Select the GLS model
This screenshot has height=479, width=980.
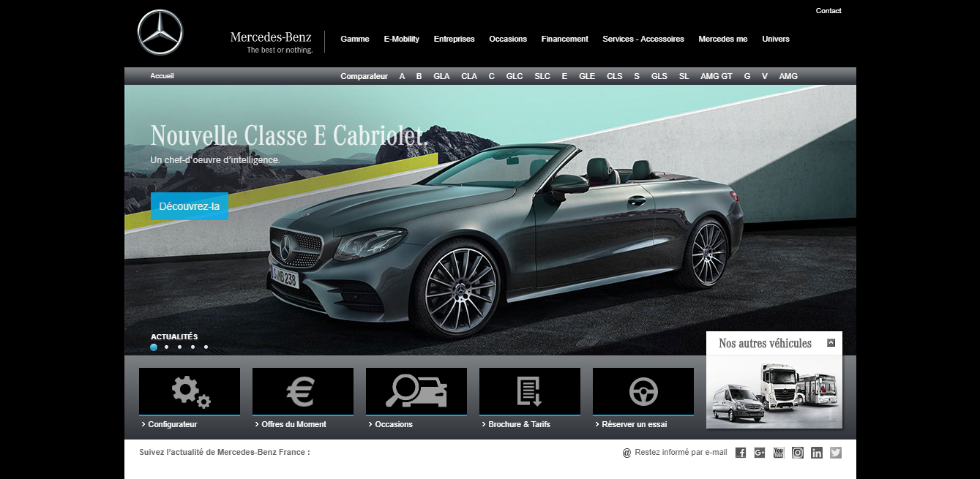[x=659, y=76]
